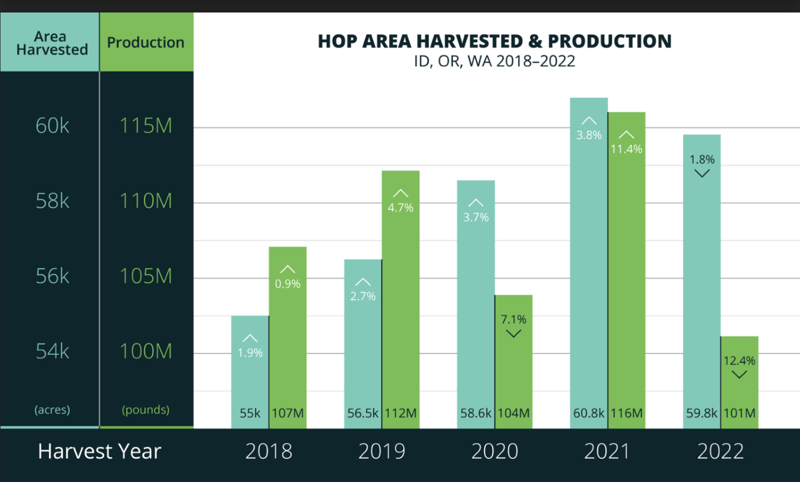
Task: Click the '12.4%' change label
Action: coord(739,361)
